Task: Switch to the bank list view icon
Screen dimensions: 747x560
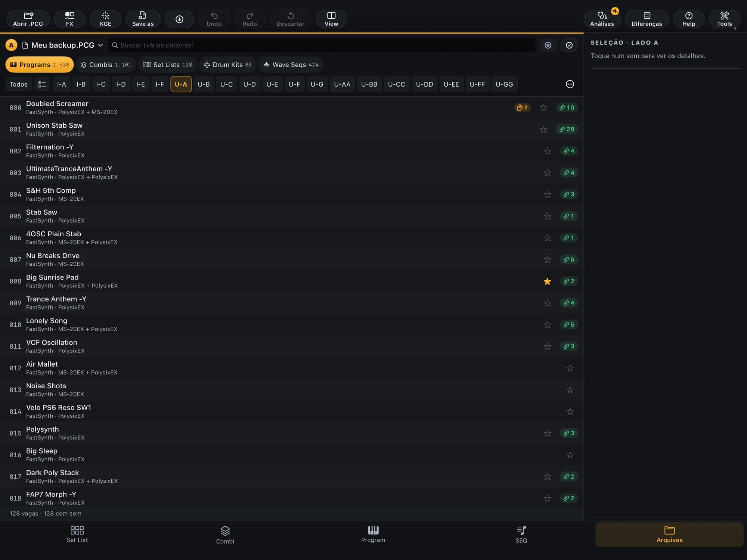Action: [42, 84]
